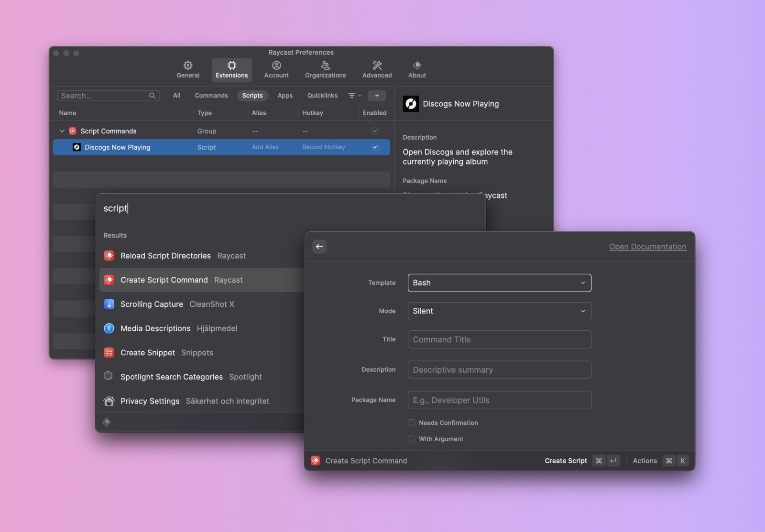Click the Reload Script Directories Raycast icon
The image size is (765, 532).
click(x=109, y=256)
